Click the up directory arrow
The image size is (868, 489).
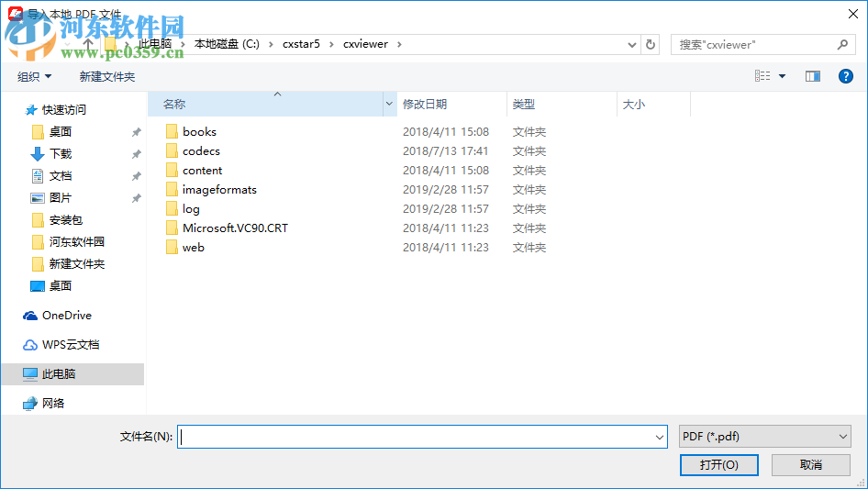[x=87, y=44]
